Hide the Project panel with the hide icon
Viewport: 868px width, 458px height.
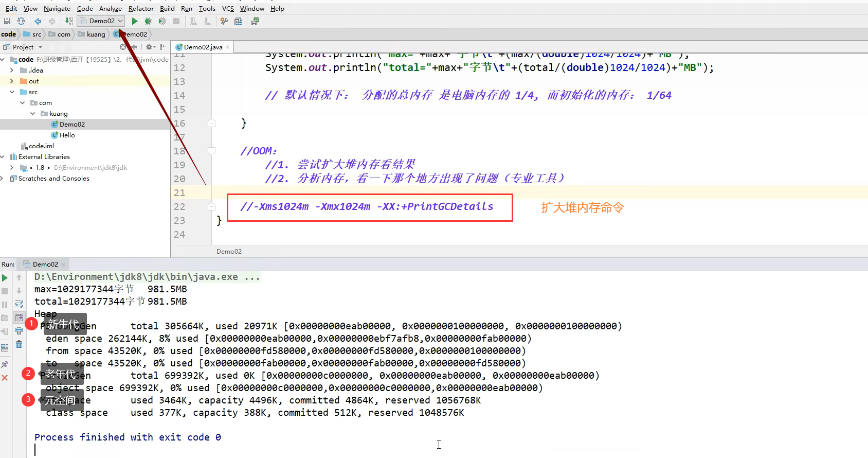[164, 47]
